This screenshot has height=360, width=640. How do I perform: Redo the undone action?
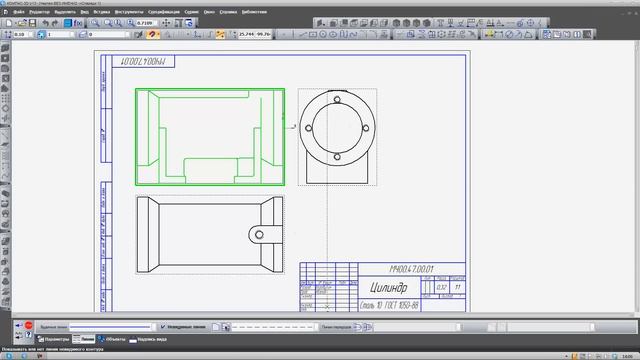55,23
